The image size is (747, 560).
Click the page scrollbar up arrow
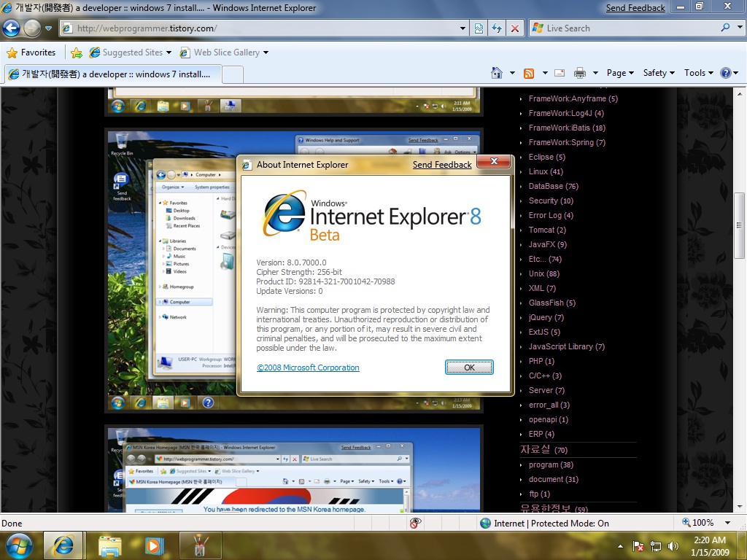(740, 94)
